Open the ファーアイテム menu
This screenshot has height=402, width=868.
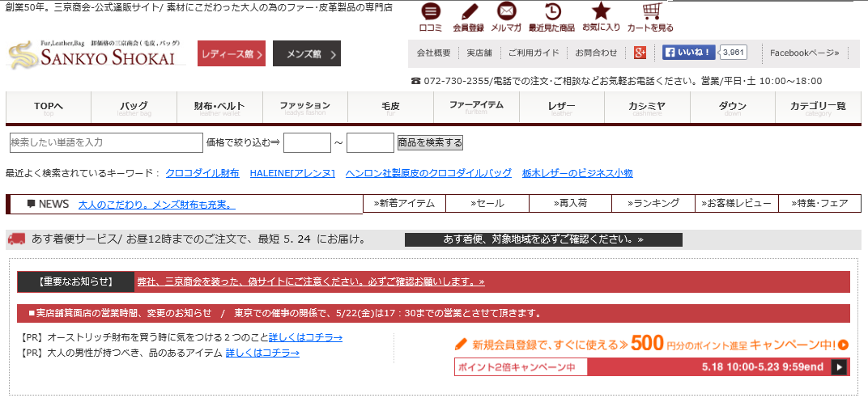pyautogui.click(x=476, y=108)
